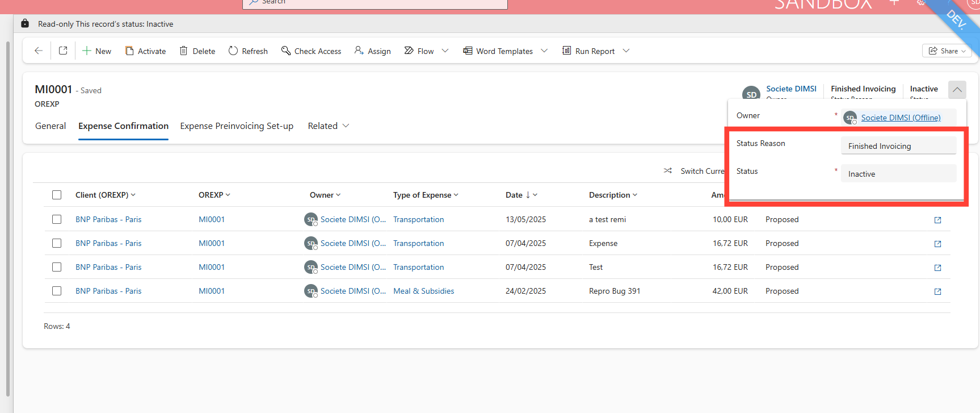Go back using the back arrow

39,51
